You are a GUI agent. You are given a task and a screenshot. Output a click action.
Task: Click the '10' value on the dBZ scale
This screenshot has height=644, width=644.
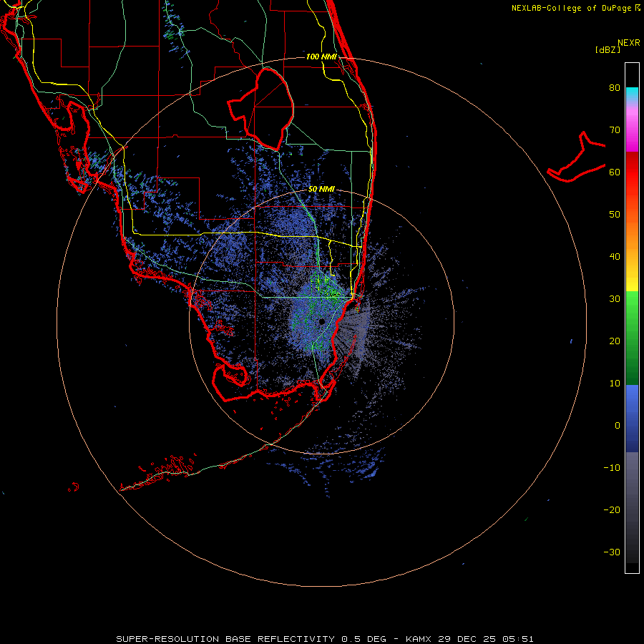[x=615, y=384]
